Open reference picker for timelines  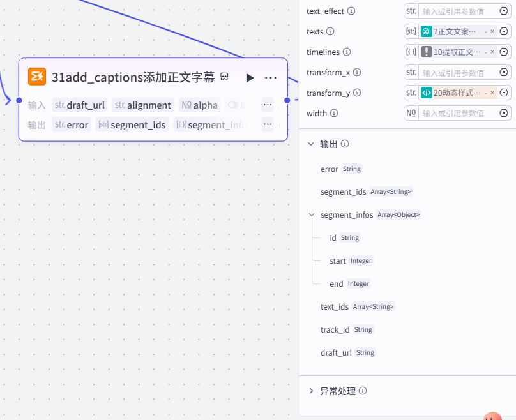pos(504,52)
